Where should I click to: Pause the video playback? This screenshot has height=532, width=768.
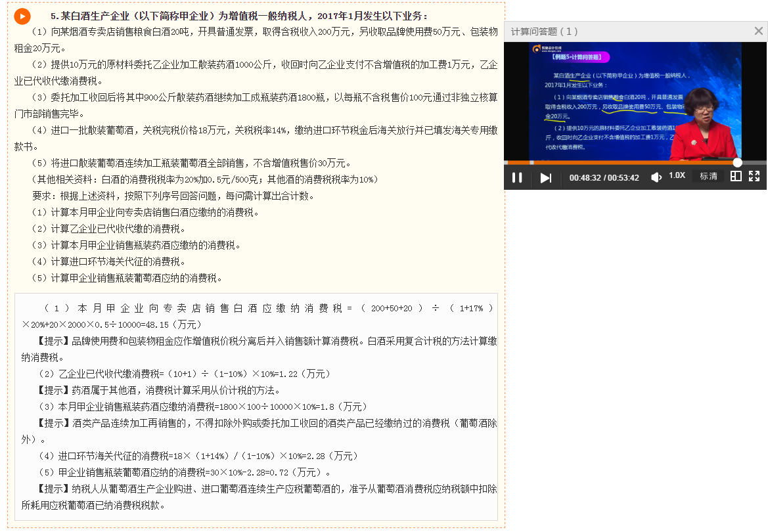(x=518, y=177)
